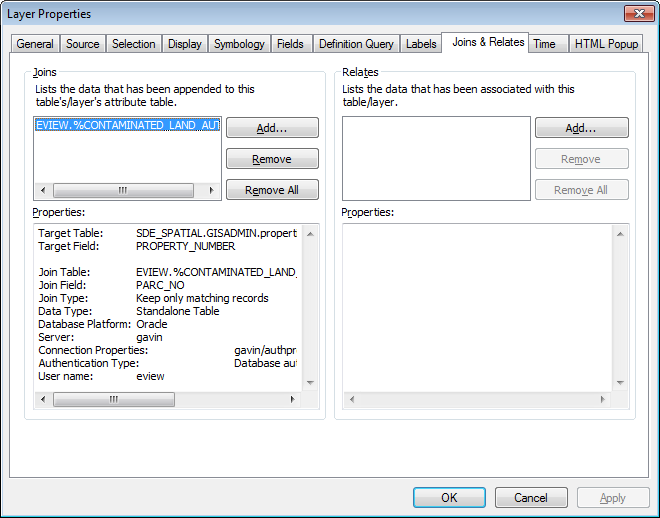Click Add button in Relates section
The width and height of the screenshot is (660, 518).
click(581, 128)
